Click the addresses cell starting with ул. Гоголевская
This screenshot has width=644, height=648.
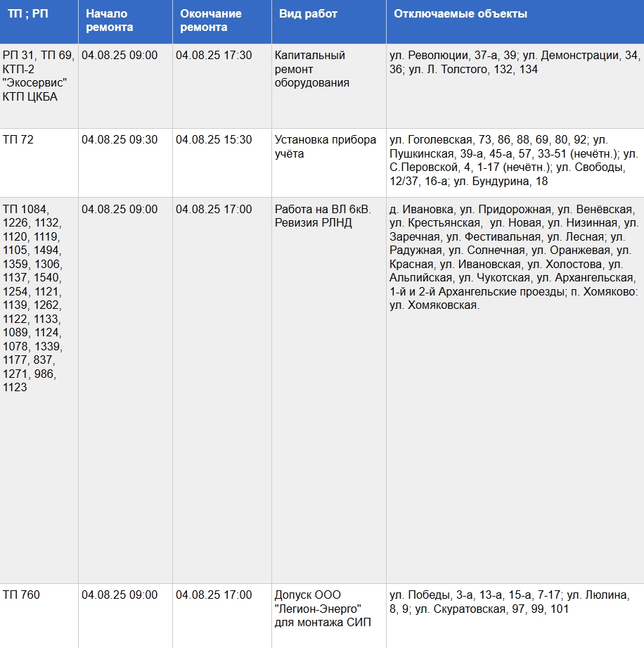point(514,160)
